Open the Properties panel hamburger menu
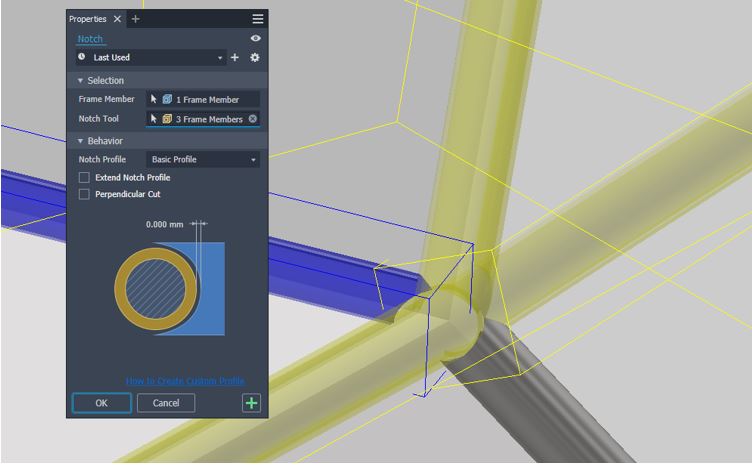Viewport: 752px width, 465px height. tap(258, 19)
